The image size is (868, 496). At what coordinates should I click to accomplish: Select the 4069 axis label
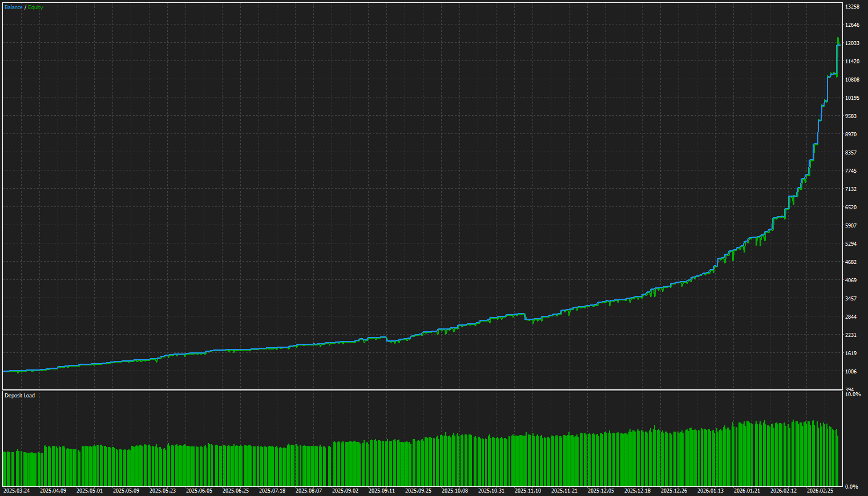click(x=851, y=280)
